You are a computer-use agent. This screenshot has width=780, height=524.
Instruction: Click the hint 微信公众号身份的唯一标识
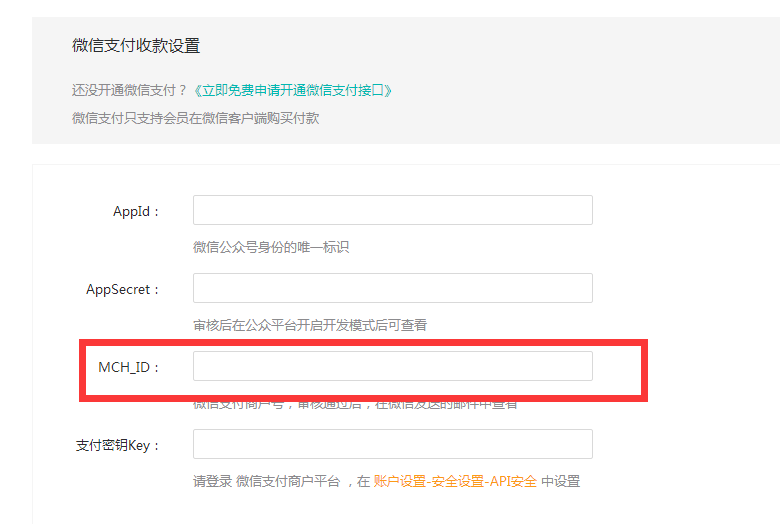271,247
